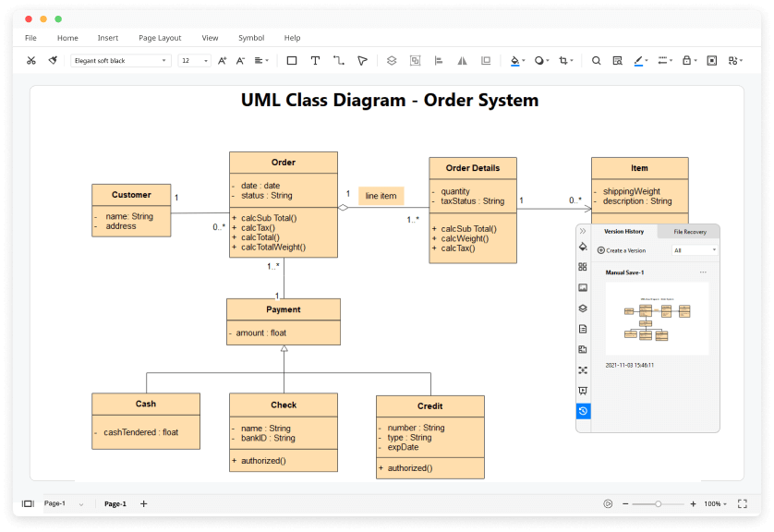Open Manual Save-1 more options
The image size is (774, 532).
(703, 272)
